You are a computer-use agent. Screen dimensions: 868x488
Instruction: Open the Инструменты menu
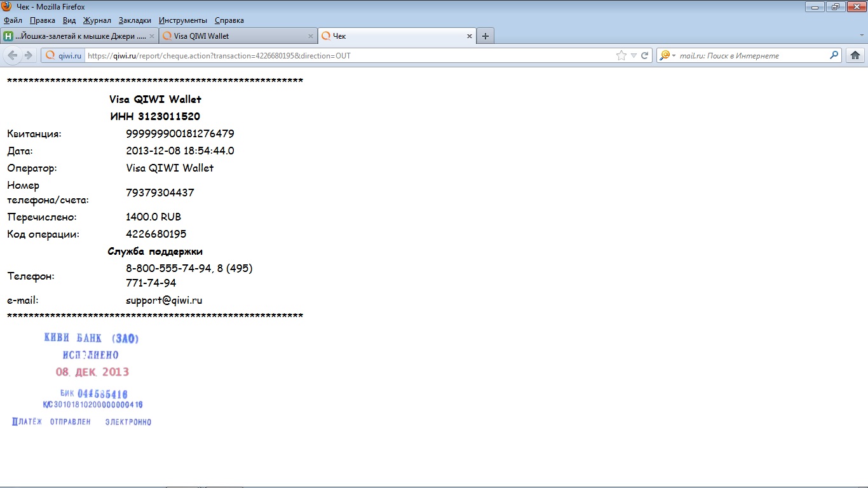tap(183, 20)
